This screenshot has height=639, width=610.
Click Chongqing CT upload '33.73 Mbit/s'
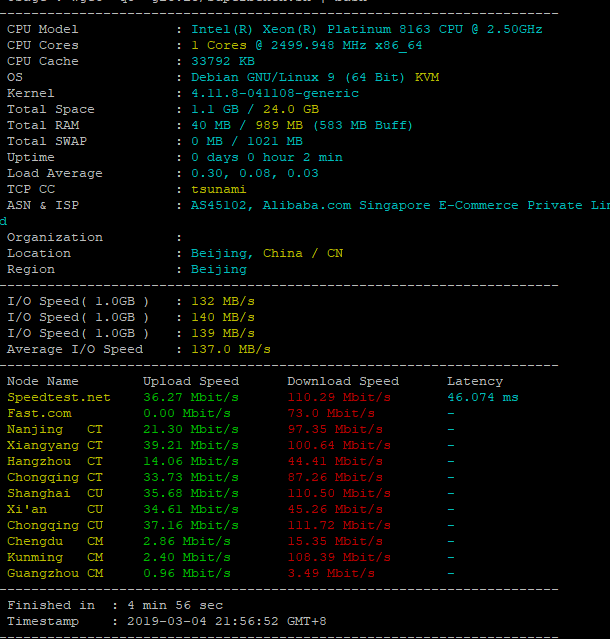coord(191,477)
